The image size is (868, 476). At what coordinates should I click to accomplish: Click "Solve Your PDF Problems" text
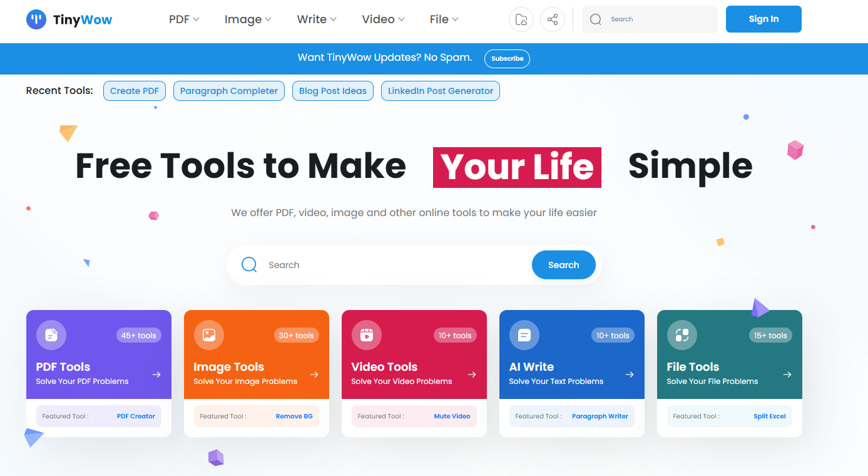tap(82, 381)
